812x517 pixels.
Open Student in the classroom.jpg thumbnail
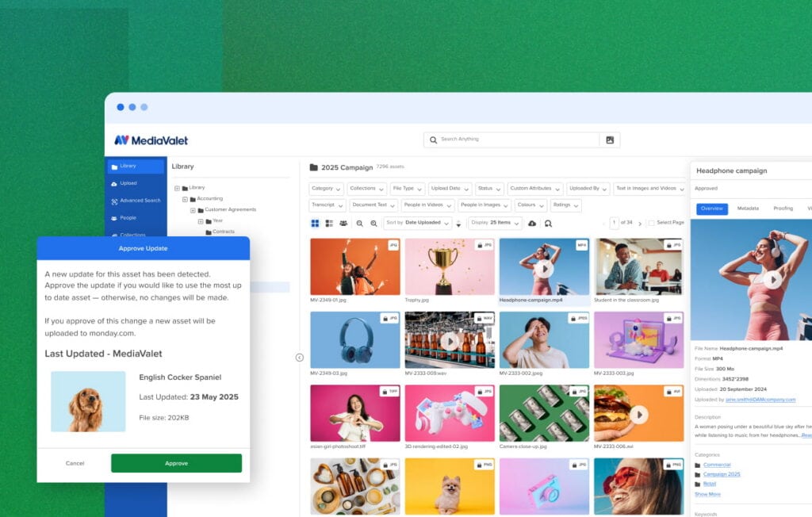pos(638,266)
